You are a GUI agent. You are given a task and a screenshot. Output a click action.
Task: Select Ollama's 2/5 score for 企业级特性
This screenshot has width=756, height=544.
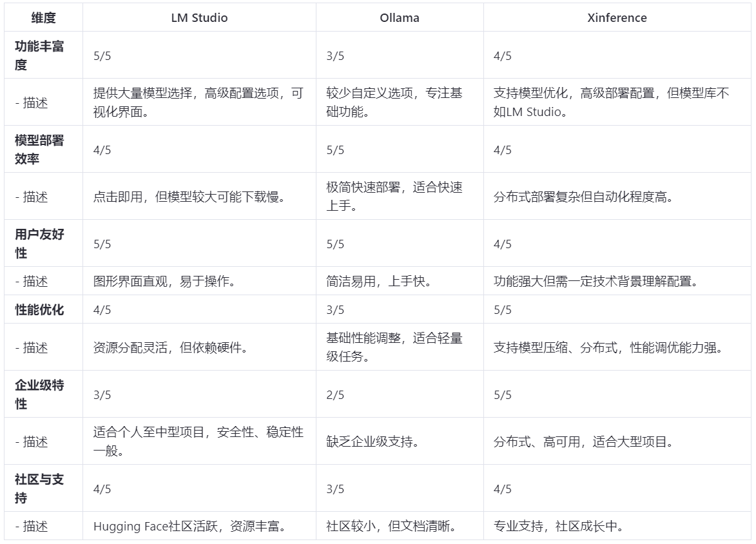click(x=335, y=395)
